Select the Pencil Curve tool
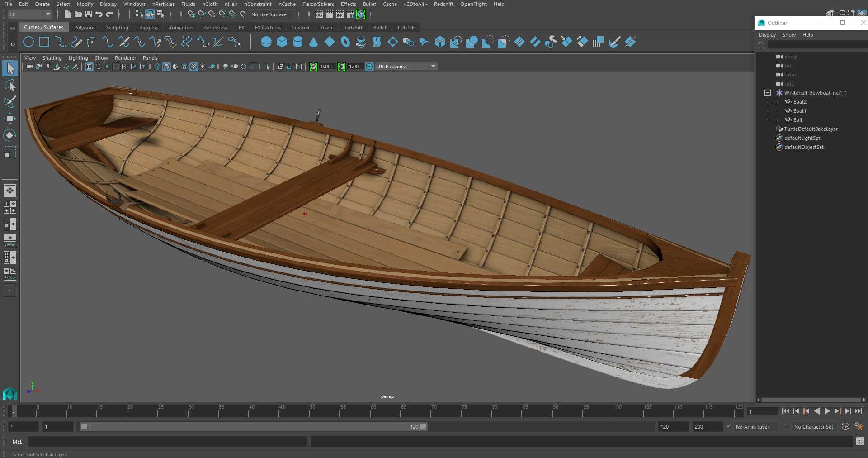 [76, 42]
